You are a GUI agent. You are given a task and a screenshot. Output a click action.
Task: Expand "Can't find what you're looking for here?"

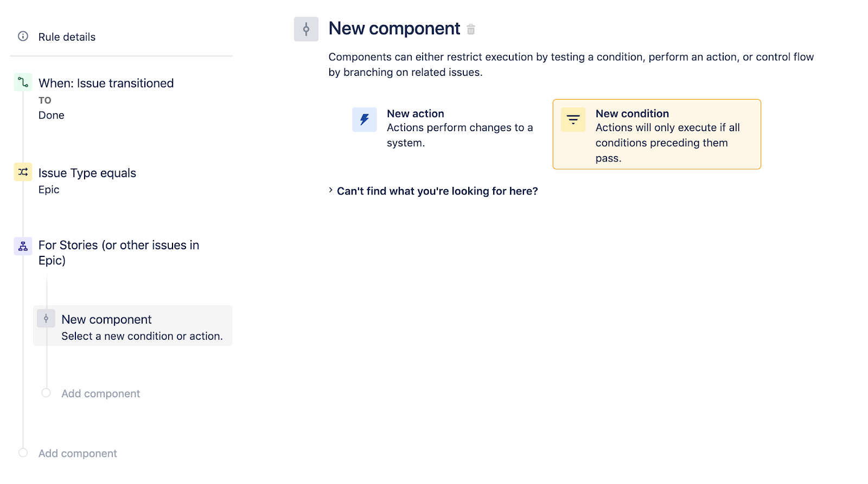(437, 191)
